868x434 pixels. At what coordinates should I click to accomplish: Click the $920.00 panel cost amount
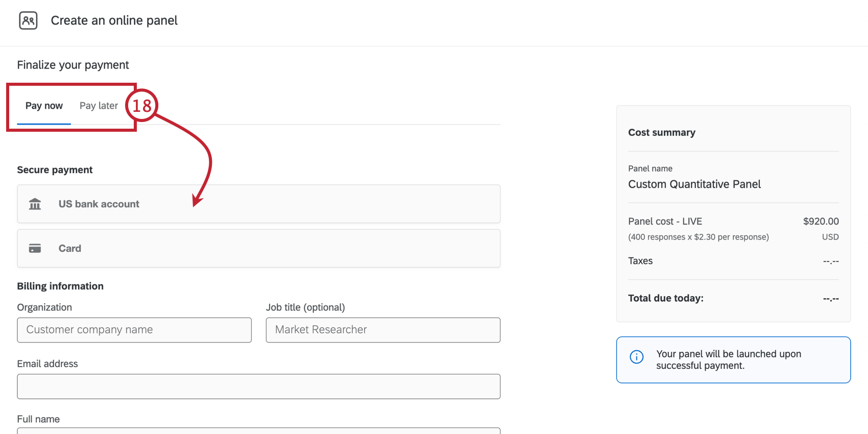coord(821,221)
